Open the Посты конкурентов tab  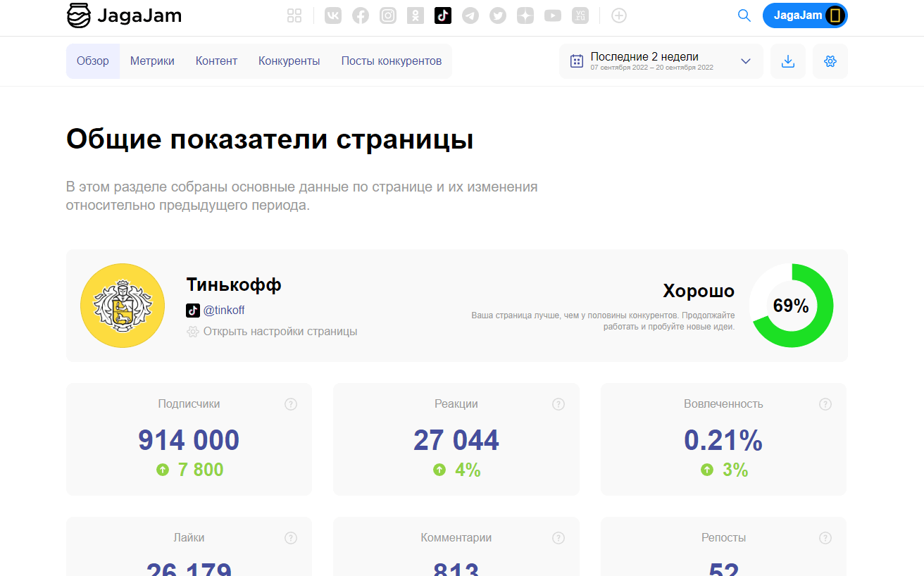tap(392, 61)
